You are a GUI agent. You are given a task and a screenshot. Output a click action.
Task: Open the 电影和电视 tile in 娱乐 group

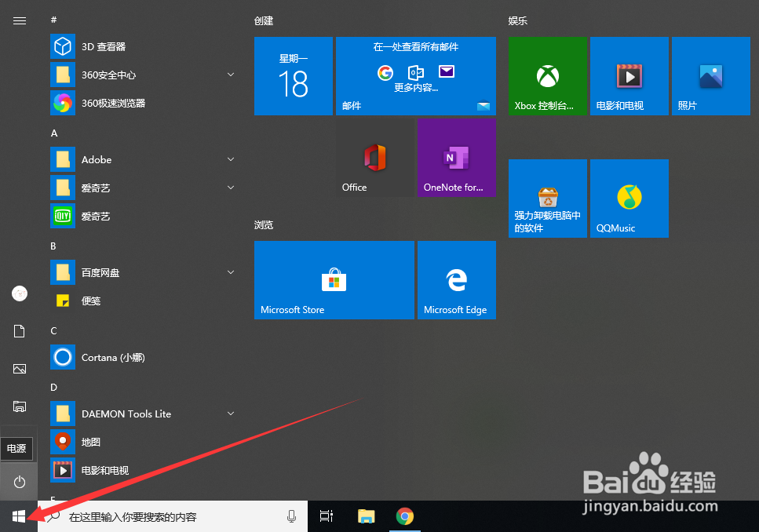tap(629, 76)
